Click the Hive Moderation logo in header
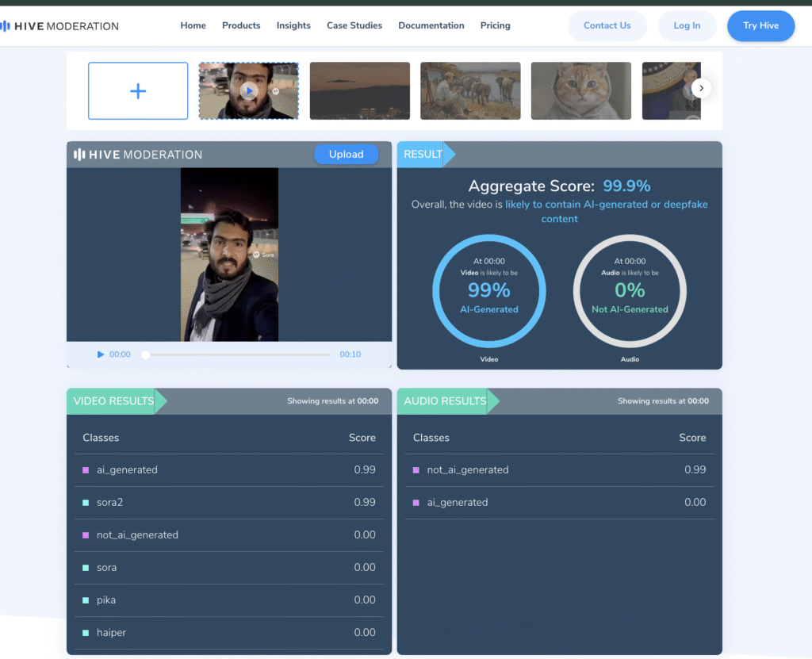The image size is (812, 659). point(60,26)
